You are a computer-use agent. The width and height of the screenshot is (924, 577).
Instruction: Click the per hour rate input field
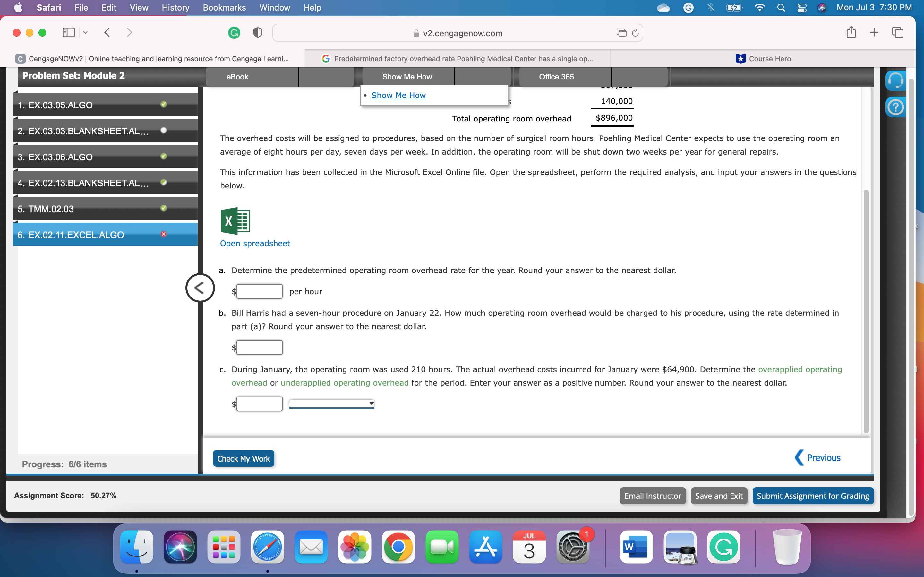coord(259,292)
